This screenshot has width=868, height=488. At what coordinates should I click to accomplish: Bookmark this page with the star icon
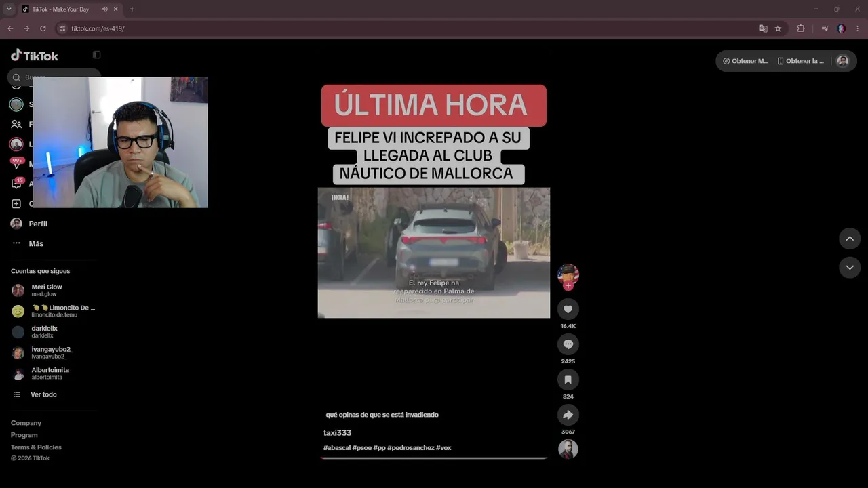click(x=778, y=28)
